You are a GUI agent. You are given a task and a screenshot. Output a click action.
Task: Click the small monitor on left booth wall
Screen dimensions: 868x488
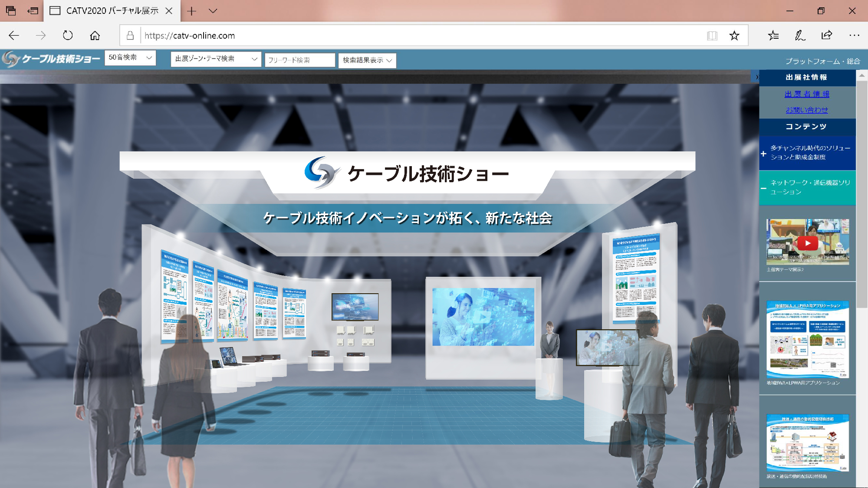click(x=355, y=307)
